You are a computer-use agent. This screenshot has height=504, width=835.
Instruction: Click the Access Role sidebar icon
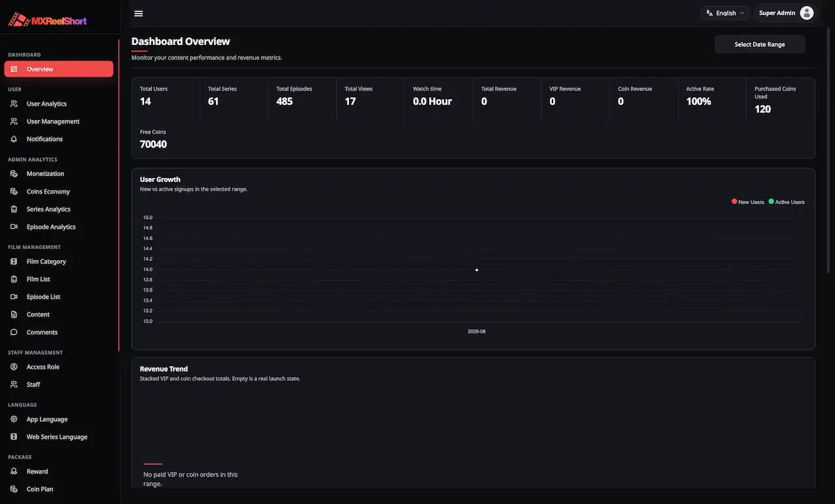tap(14, 367)
